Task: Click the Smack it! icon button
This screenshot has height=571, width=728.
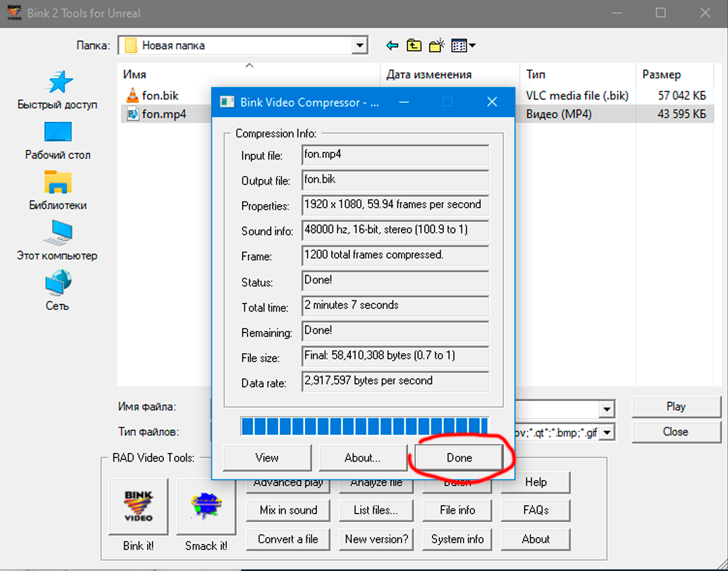Action: tap(206, 506)
